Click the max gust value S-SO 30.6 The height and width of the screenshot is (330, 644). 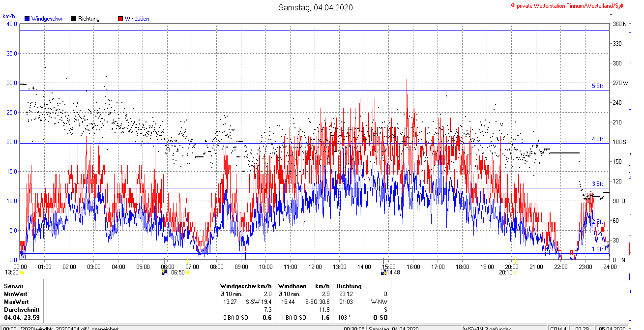coord(318,301)
